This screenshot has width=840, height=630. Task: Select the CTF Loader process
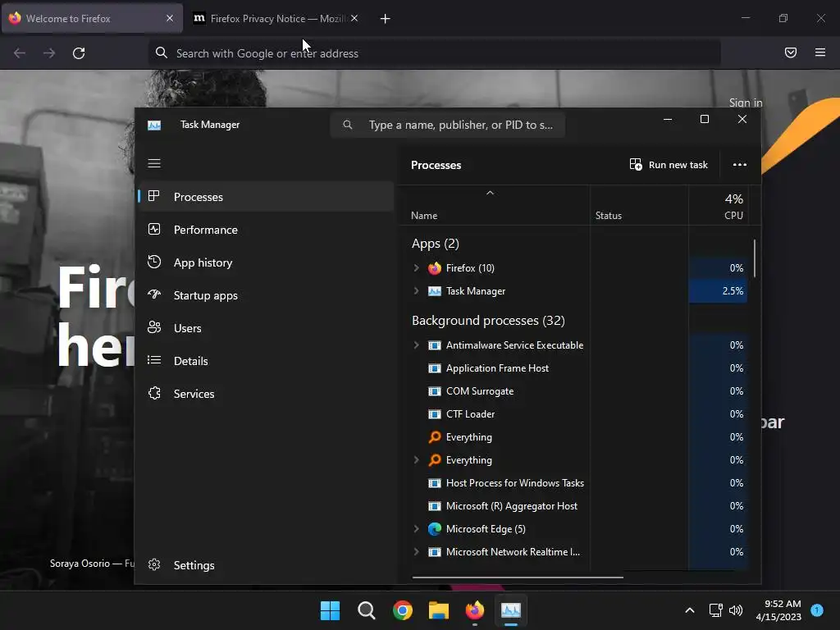(573, 414)
